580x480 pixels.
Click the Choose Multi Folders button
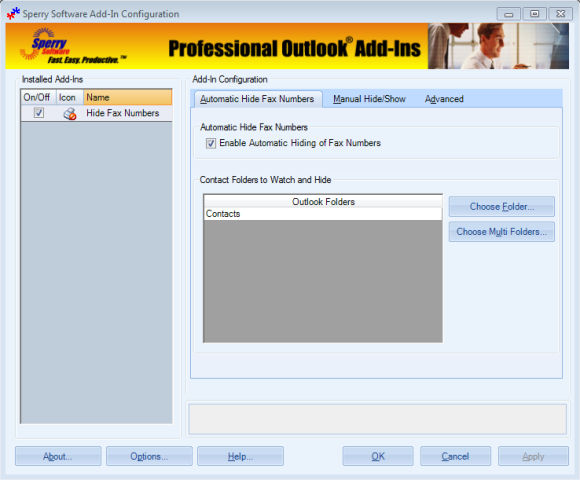click(x=502, y=231)
